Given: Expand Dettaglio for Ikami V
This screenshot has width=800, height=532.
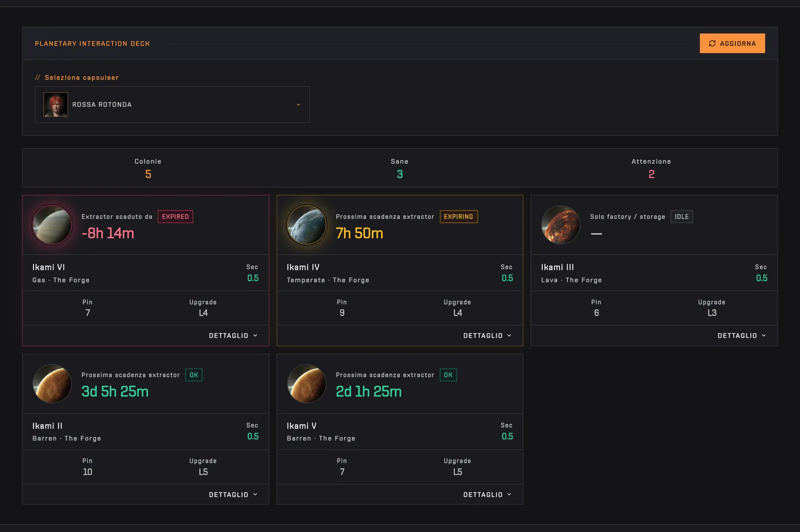Looking at the screenshot, I should tap(487, 494).
